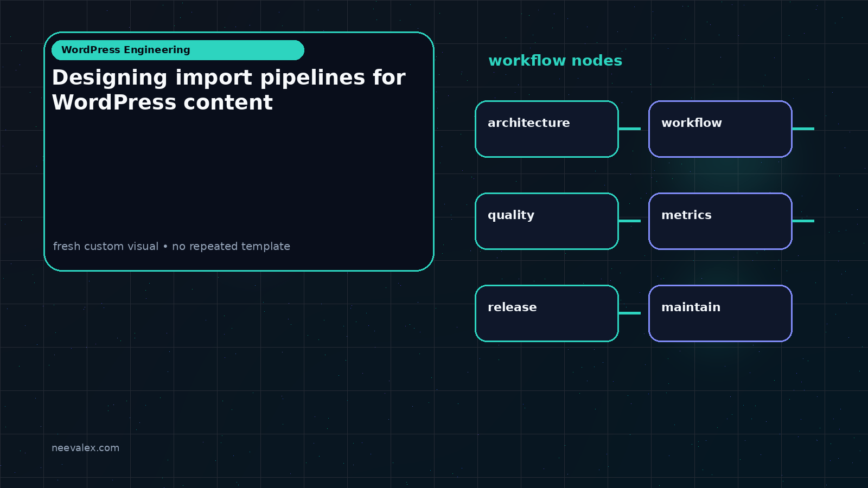Click the maintain node

pos(720,313)
